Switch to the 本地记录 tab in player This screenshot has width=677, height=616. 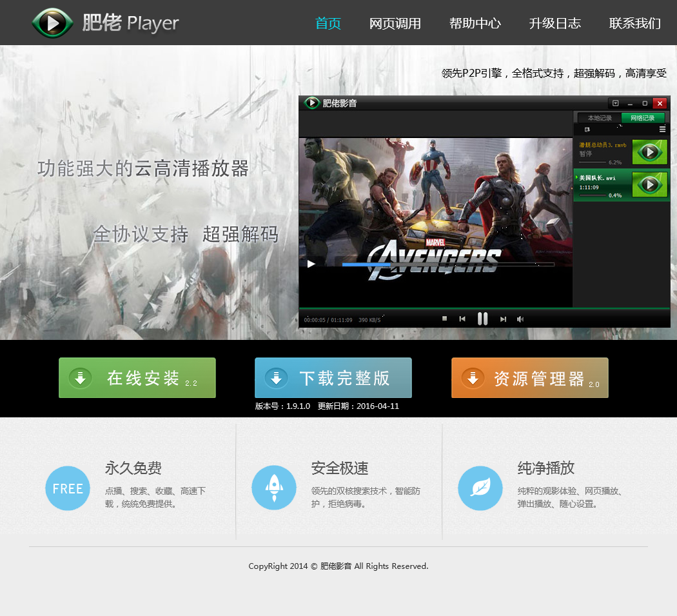click(599, 118)
